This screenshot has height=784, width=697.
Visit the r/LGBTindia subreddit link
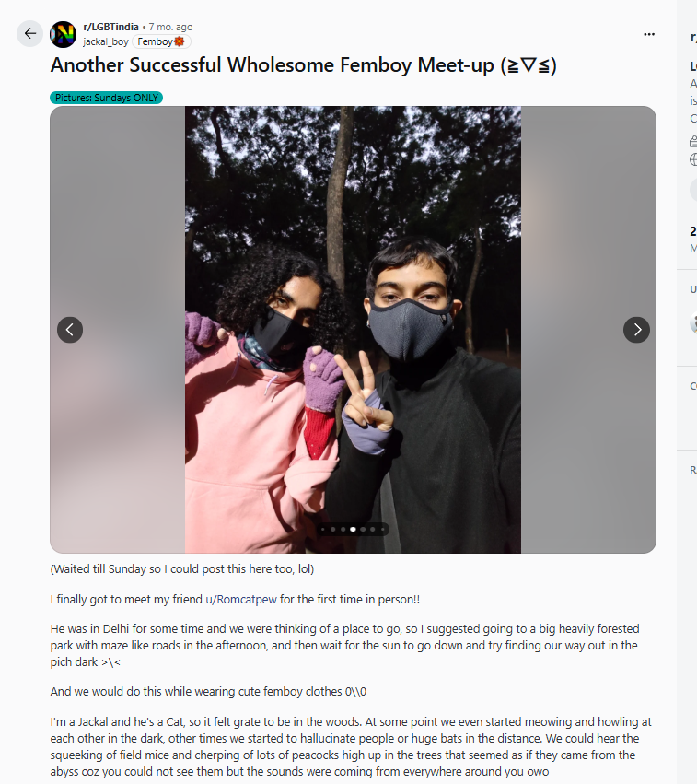click(110, 27)
